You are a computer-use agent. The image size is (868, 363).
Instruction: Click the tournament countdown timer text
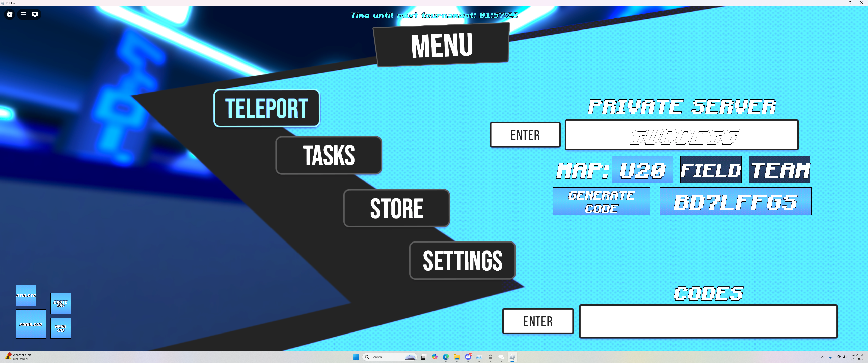434,15
